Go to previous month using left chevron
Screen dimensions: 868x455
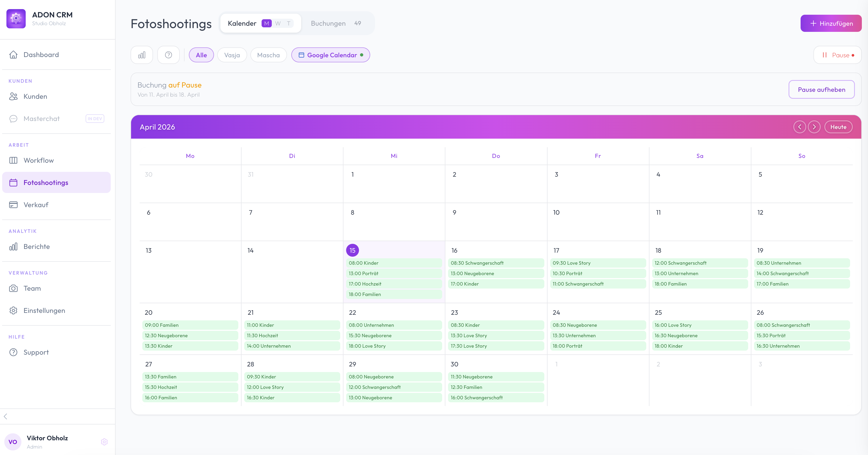point(800,127)
